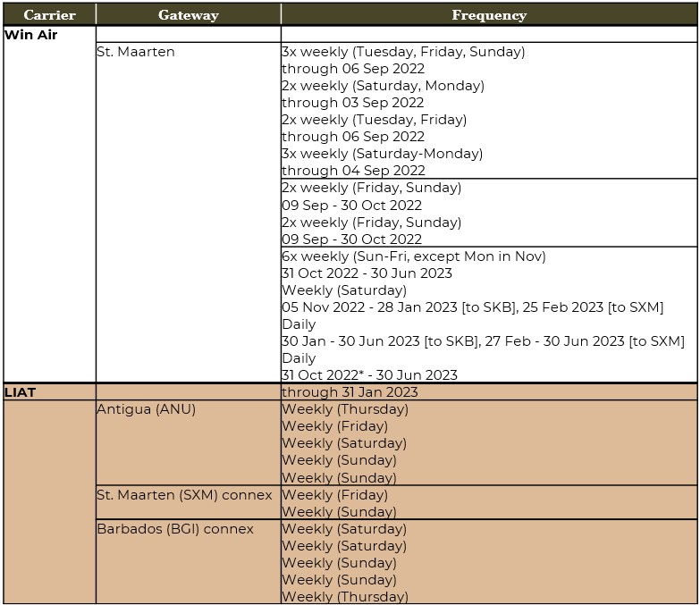Click the St. Maarten gateway cell under Win Air

pos(136,52)
